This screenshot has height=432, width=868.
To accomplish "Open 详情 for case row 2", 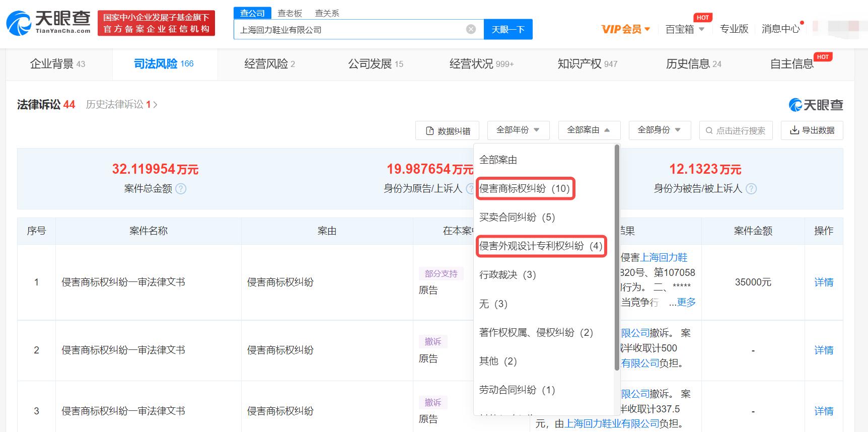I will pos(824,350).
